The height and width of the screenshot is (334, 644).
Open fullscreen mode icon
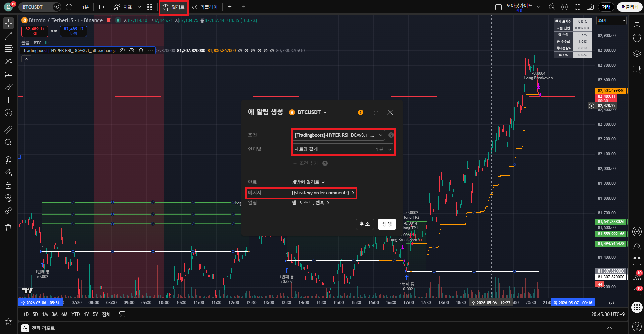tap(578, 7)
